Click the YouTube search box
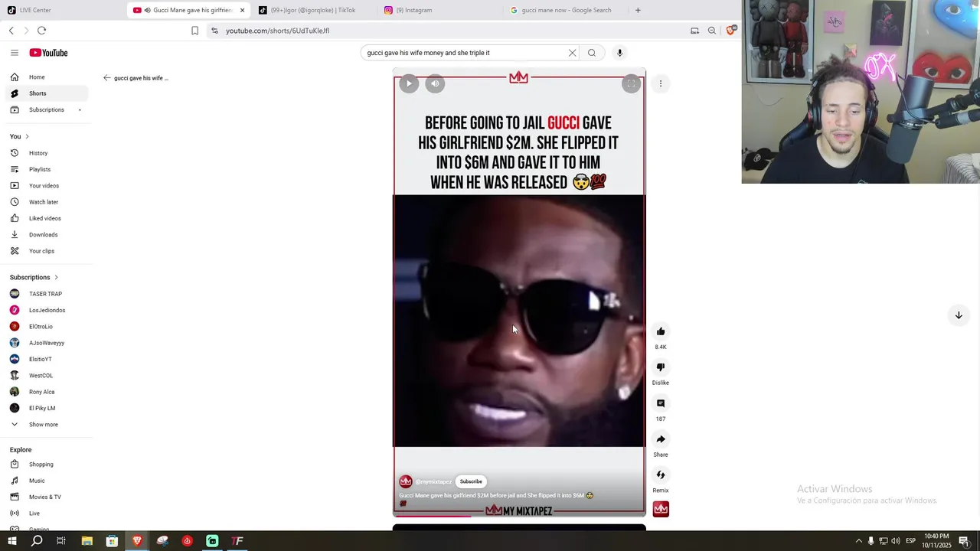The image size is (980, 551). pyautogui.click(x=465, y=53)
